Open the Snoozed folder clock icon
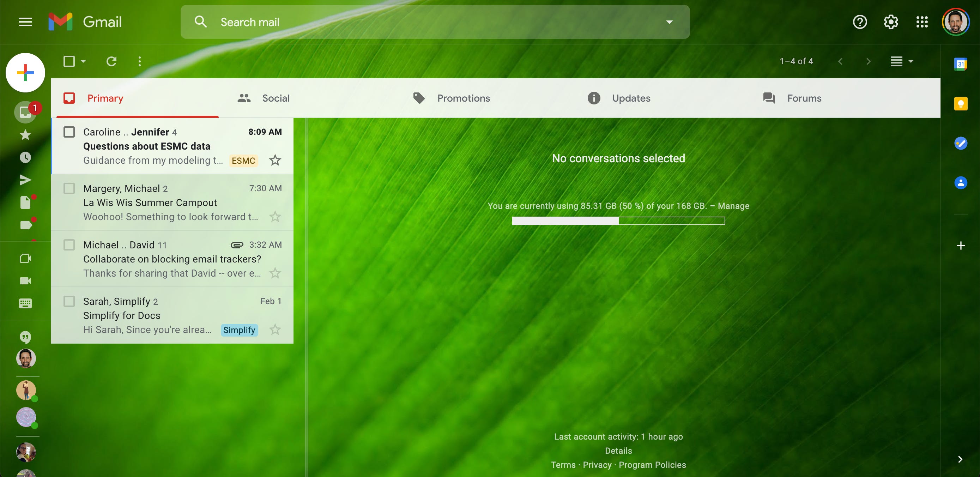 tap(25, 157)
